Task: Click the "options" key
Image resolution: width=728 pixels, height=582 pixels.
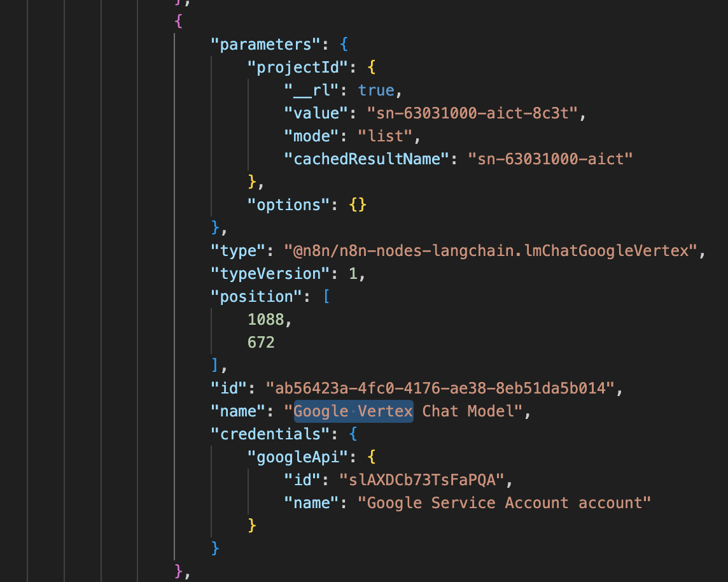Action: [288, 205]
